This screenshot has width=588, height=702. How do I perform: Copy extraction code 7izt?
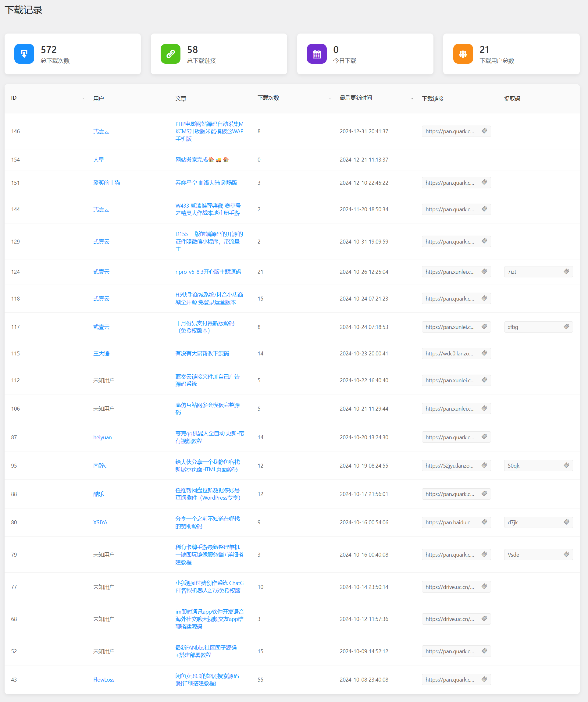[566, 271]
